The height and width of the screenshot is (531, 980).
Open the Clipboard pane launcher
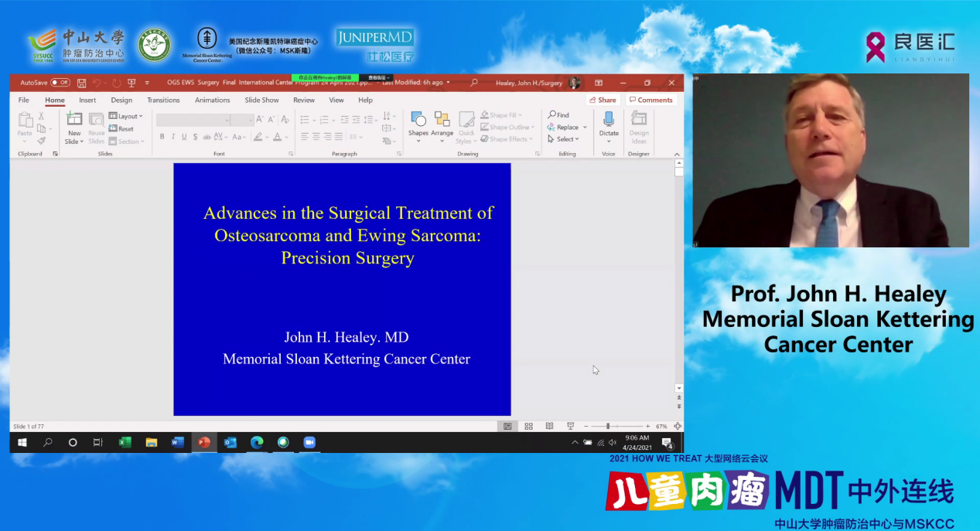tap(55, 154)
